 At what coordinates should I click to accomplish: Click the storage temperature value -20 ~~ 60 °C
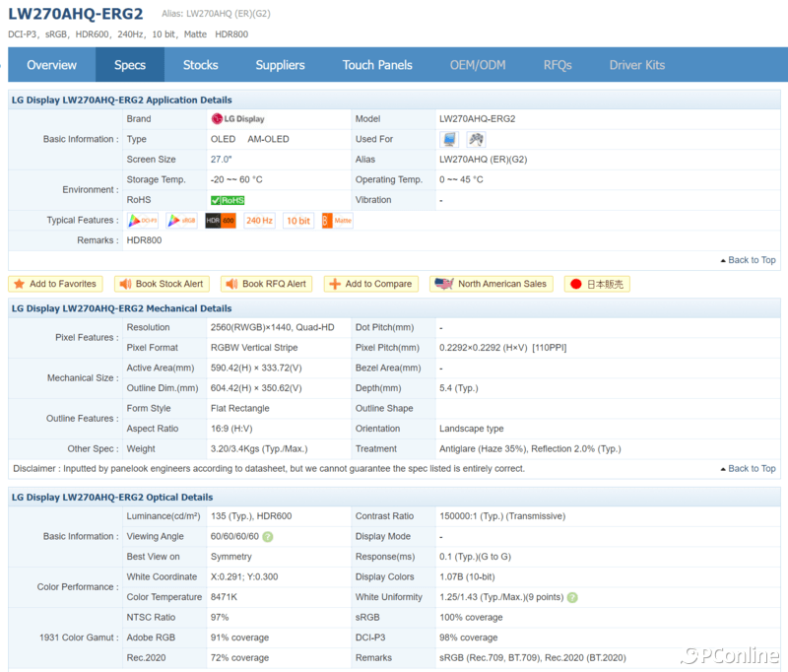coord(236,179)
